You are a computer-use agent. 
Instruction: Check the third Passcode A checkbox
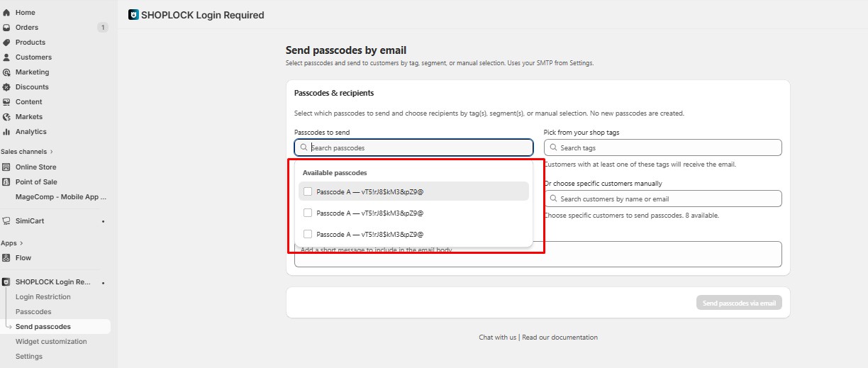[308, 234]
